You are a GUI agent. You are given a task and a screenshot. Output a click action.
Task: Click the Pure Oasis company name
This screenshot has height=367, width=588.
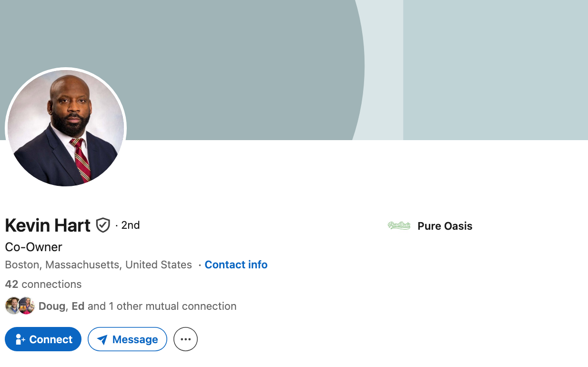445,226
